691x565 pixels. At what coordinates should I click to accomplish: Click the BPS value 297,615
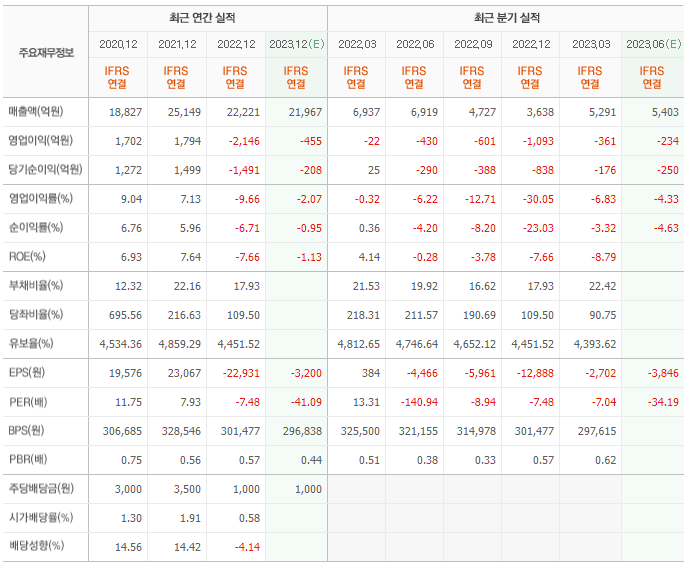tap(597, 431)
